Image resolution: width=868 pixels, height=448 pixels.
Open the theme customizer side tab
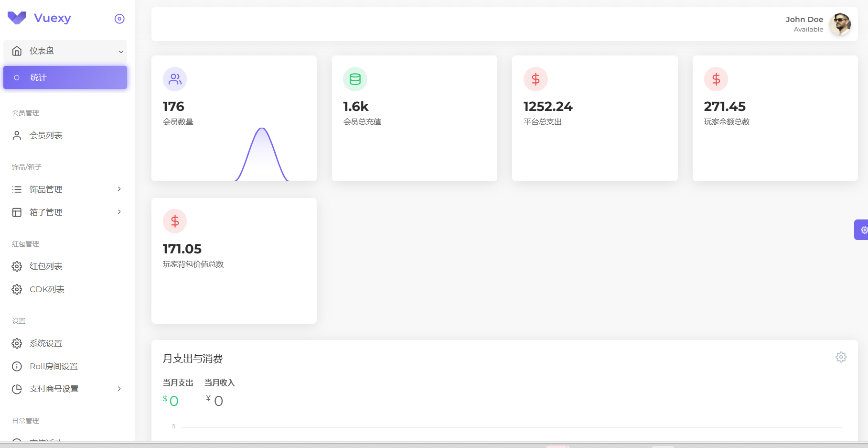[862, 230]
